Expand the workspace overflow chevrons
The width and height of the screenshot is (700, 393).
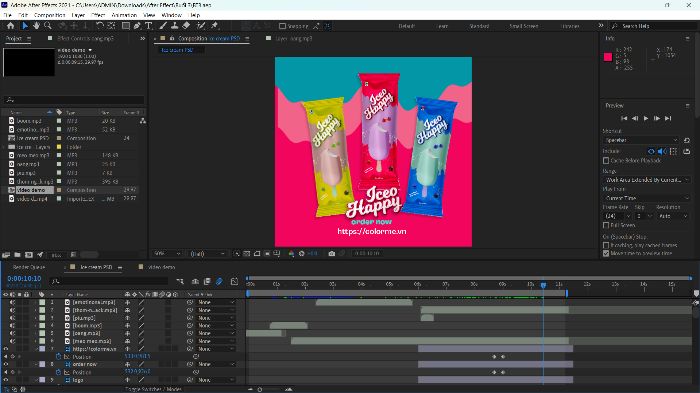click(601, 25)
